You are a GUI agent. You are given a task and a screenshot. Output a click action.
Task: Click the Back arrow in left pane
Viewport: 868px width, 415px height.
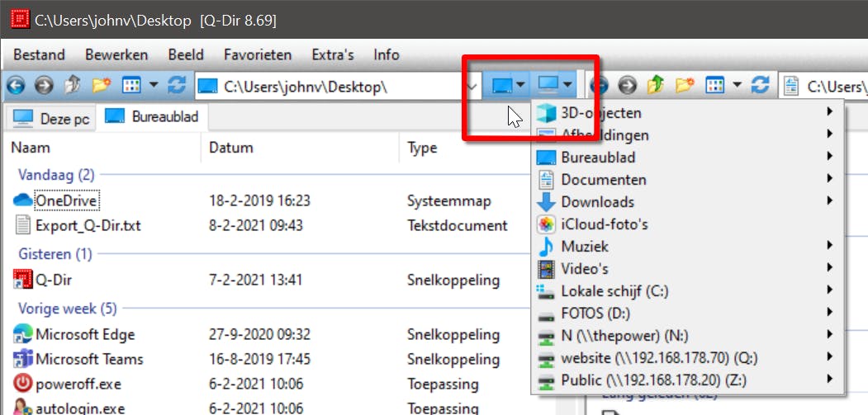point(16,86)
